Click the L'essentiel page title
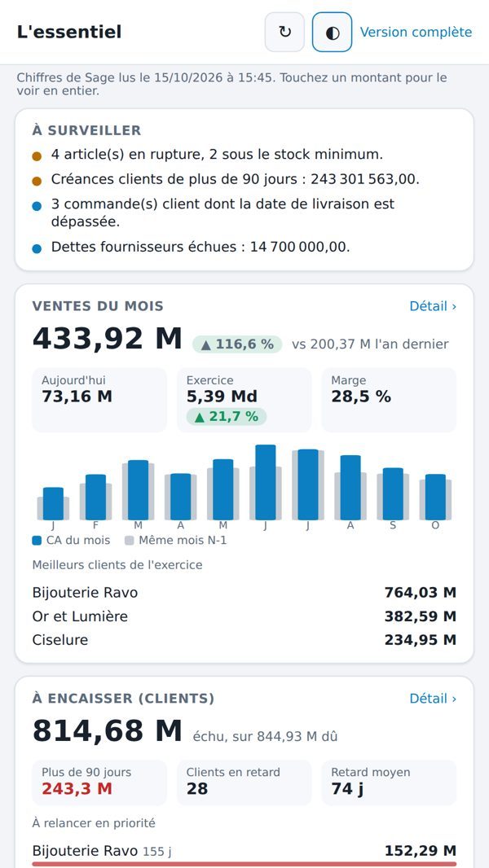This screenshot has height=868, width=489. (69, 32)
